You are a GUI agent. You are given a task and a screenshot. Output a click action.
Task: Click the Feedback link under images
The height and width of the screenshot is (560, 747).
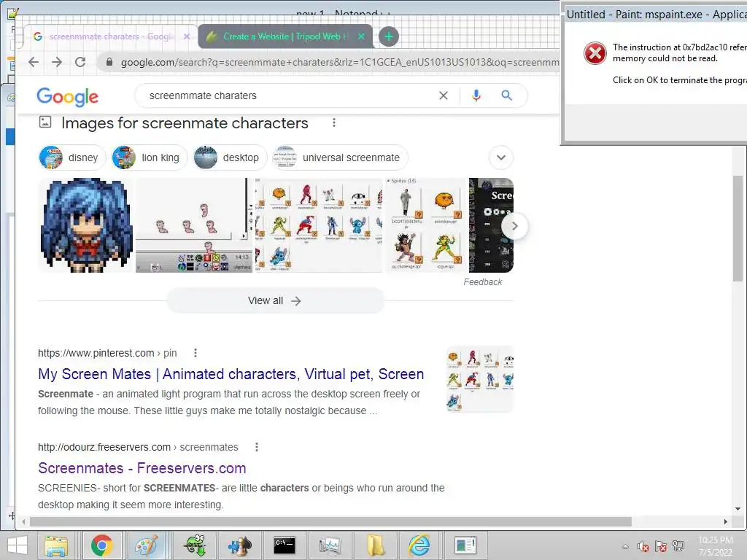click(483, 282)
